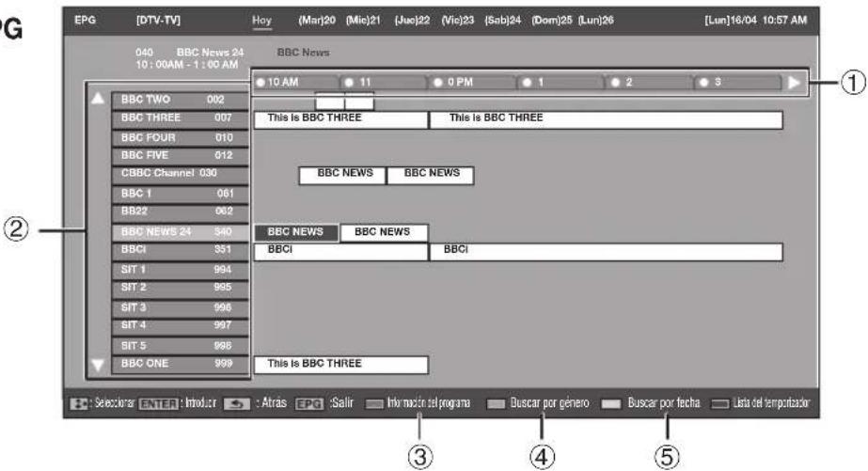The height and width of the screenshot is (471, 868).
Task: Click Buscar por género label
Action: pyautogui.click(x=550, y=403)
